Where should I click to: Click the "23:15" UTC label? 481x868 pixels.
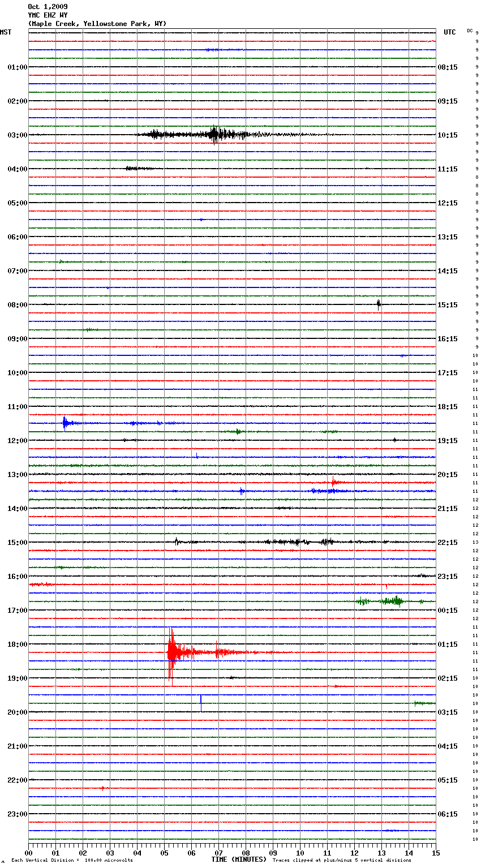pos(448,577)
